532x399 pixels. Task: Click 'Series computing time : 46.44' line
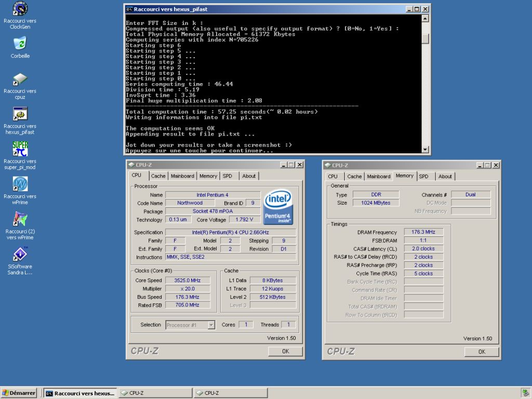(179, 84)
